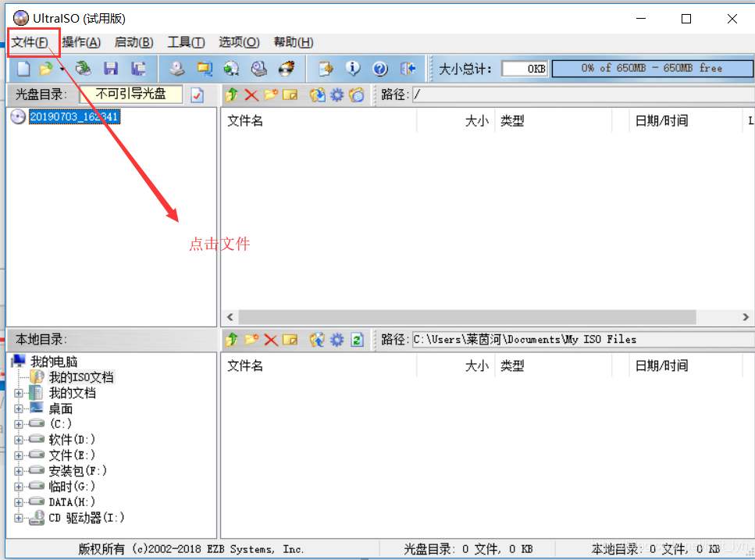The image size is (755, 560).
Task: Open the recent files dropdown arrow
Action: pyautogui.click(x=62, y=70)
